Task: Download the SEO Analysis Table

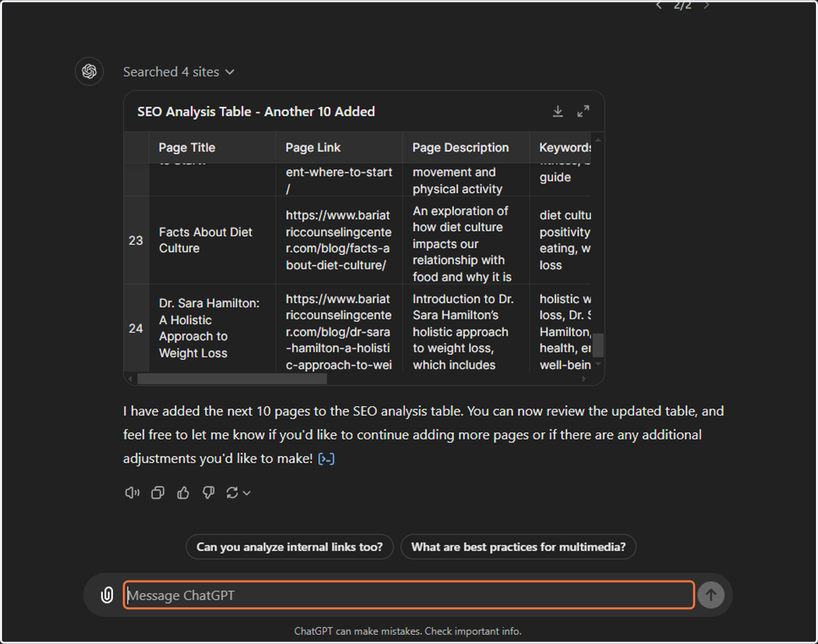Action: pyautogui.click(x=558, y=111)
